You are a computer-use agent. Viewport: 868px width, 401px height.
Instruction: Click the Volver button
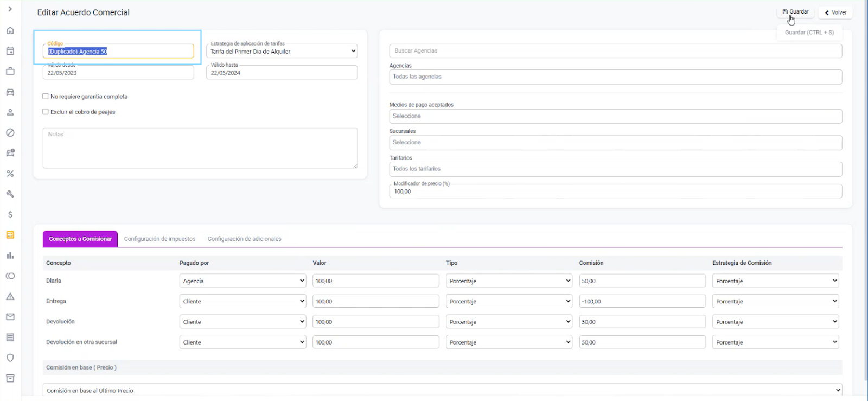point(835,12)
